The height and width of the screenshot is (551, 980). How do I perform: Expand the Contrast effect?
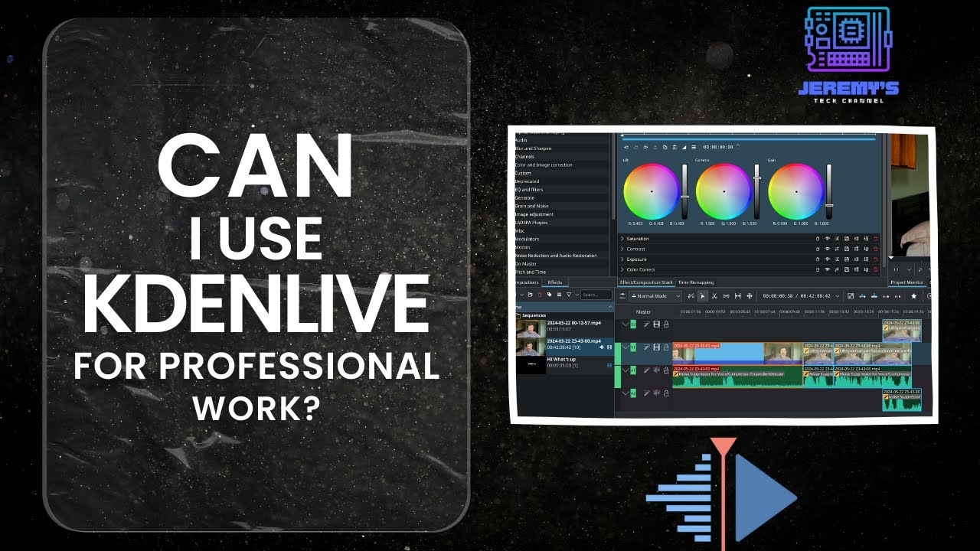(622, 249)
